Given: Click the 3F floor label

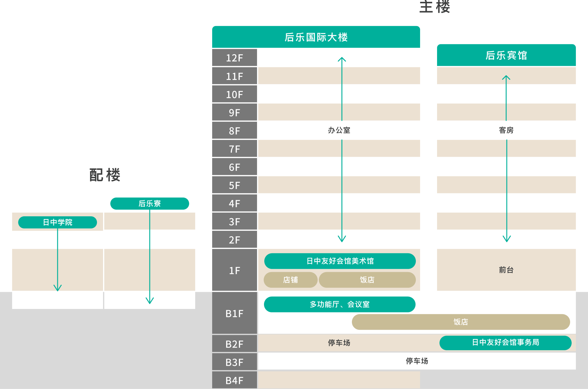Looking at the screenshot, I should point(235,221).
